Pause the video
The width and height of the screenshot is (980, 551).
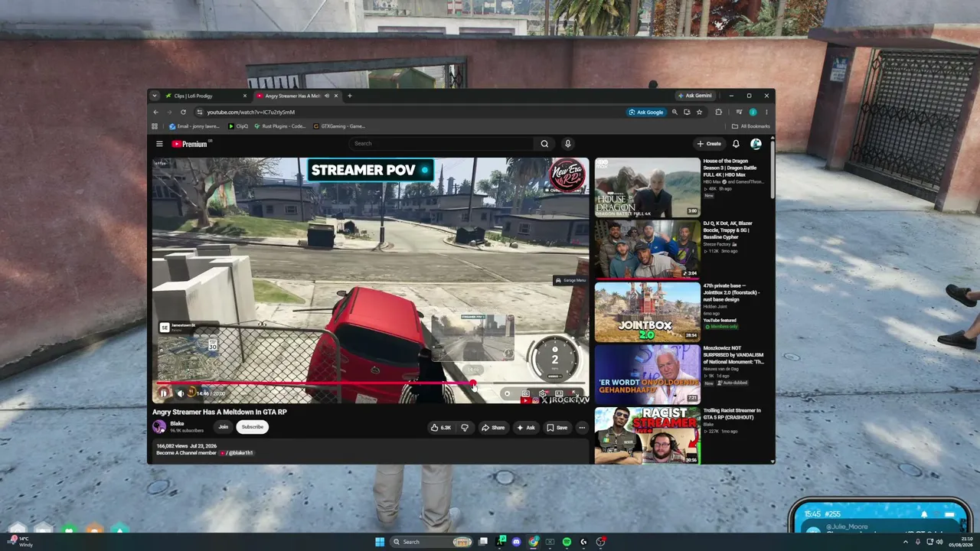(163, 393)
